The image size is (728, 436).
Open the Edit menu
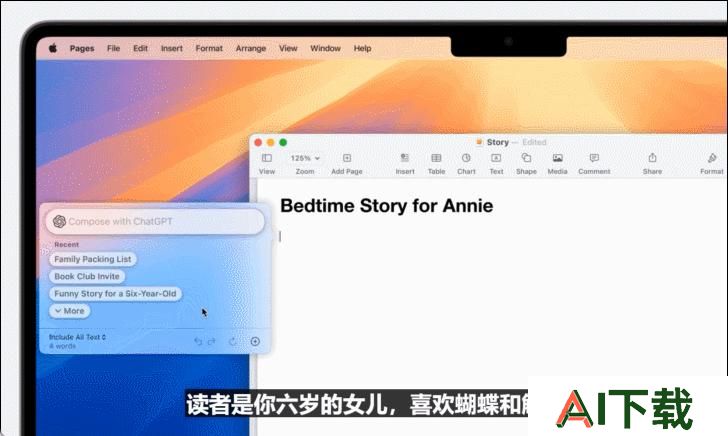(x=140, y=48)
